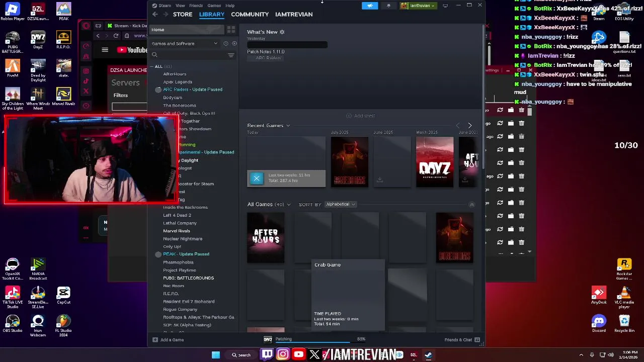Open NVIDIA Broadcast desktop icon
This screenshot has height=362, width=644.
tap(38, 269)
